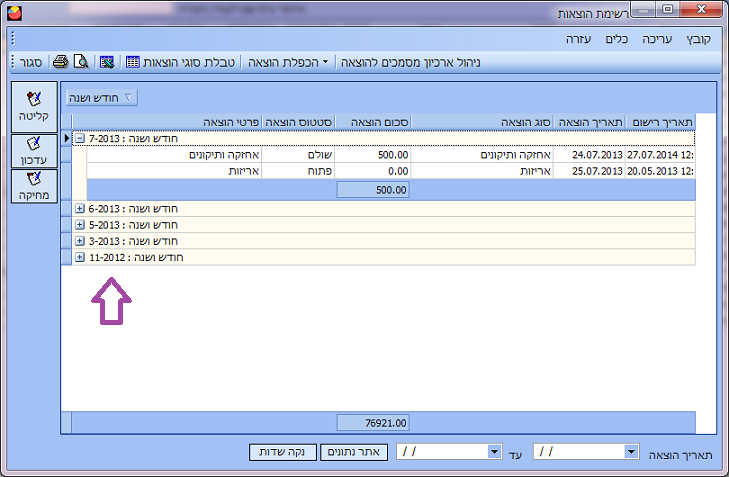Screen dimensions: 729x477
Task: Click the קליטה (new entry) button
Action: coord(35,106)
